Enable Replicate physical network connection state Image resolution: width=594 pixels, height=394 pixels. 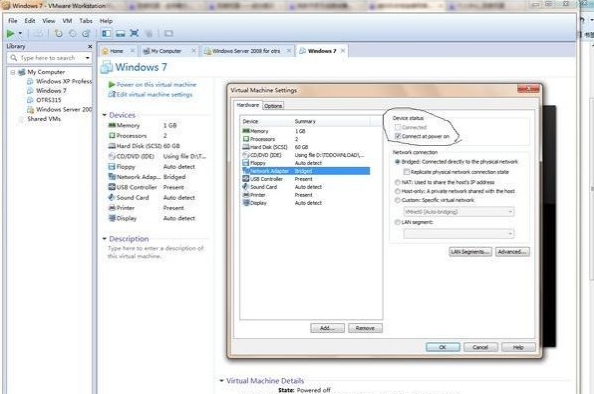(406, 172)
